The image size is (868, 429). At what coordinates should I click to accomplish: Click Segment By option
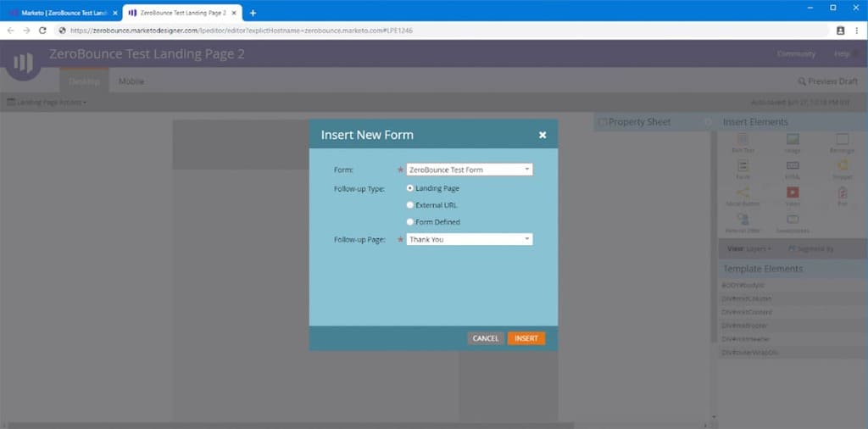click(811, 249)
